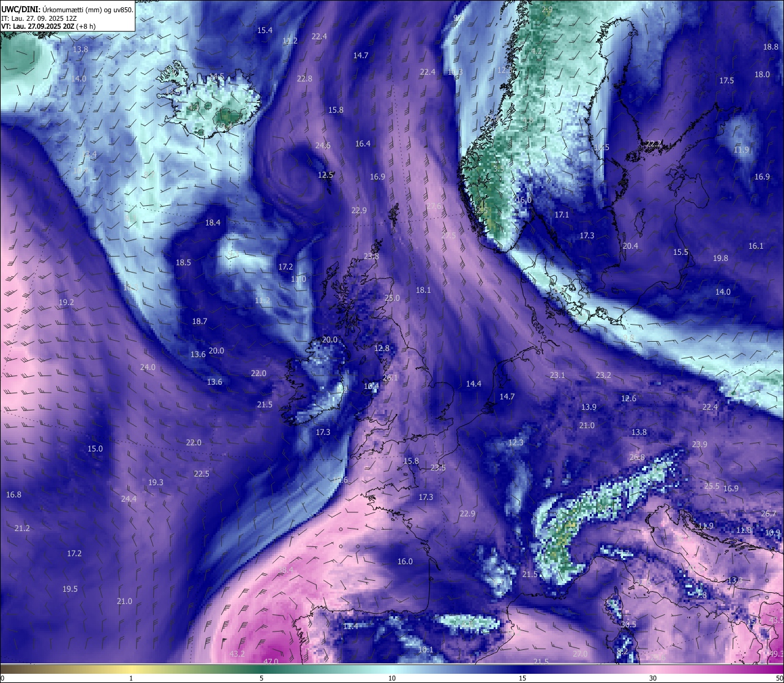The image size is (784, 683).
Task: Click the map value 18.1
Action: [x=423, y=290]
